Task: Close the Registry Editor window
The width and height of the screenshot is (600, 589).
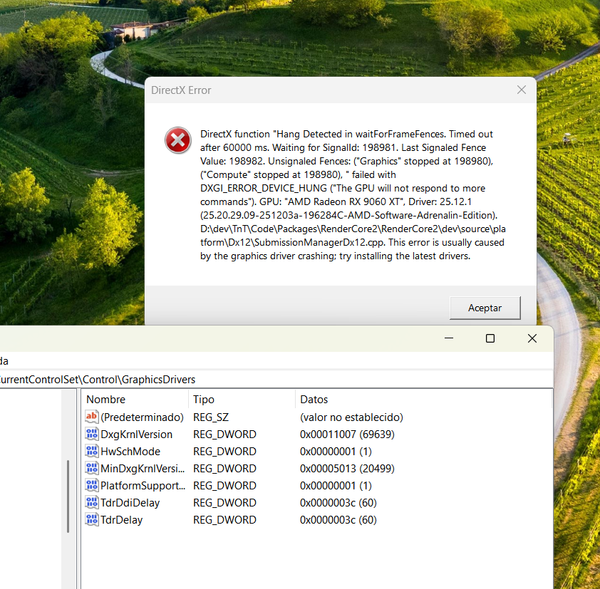Action: 532,339
